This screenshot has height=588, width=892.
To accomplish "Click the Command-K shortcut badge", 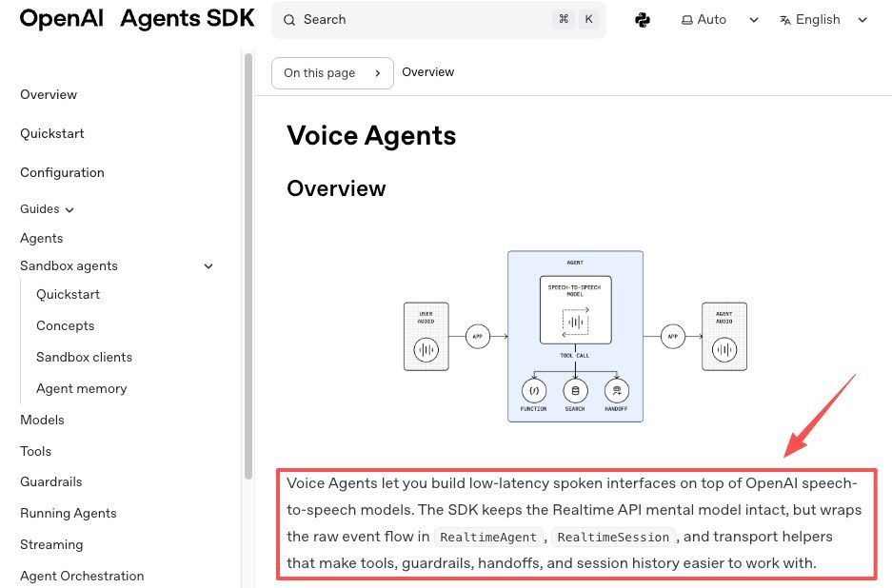I will tap(575, 19).
